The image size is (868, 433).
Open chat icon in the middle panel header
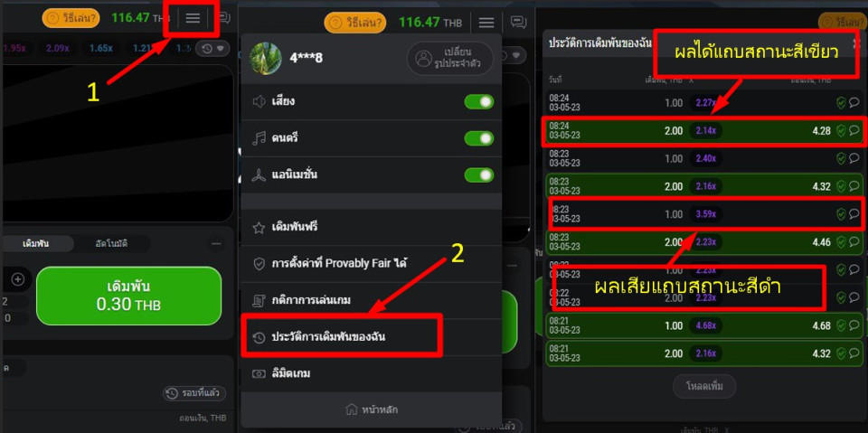pos(518,23)
